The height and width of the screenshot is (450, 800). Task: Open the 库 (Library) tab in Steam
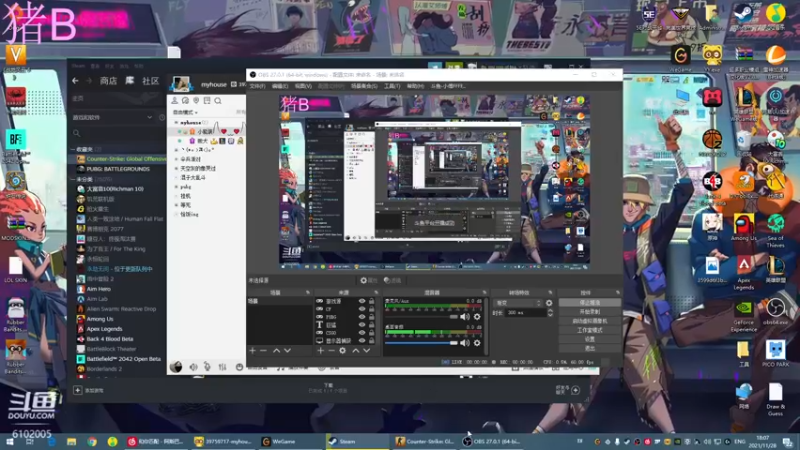130,81
